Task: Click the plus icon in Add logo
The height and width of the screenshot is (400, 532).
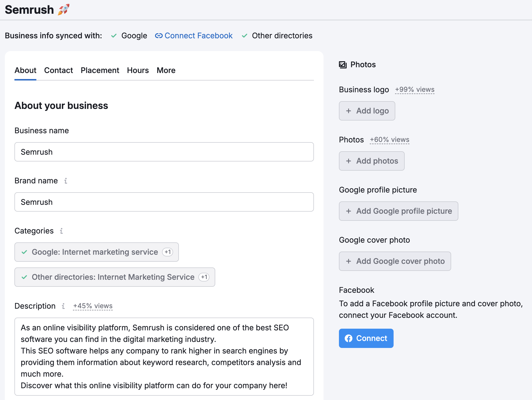Action: pos(349,111)
